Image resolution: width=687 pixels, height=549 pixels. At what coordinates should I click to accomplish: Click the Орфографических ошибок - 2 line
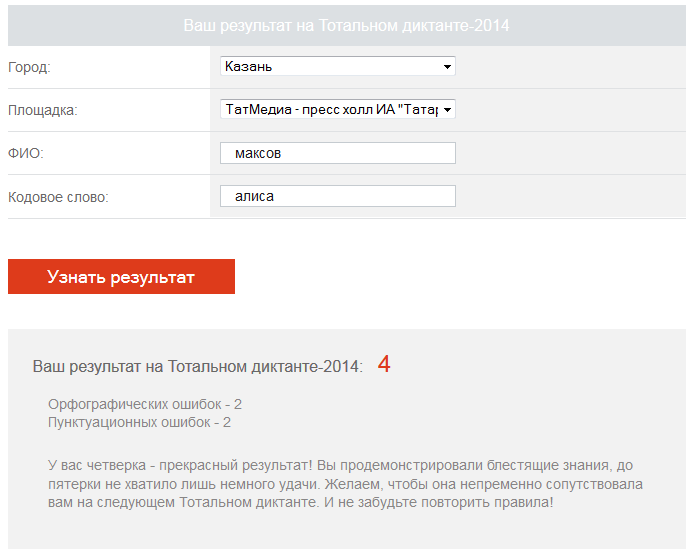[145, 404]
